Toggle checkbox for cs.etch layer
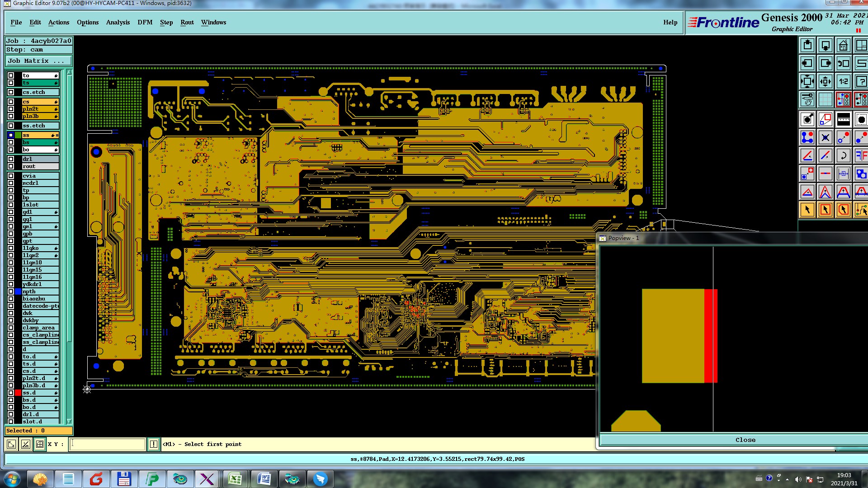The height and width of the screenshot is (488, 868). tap(11, 92)
